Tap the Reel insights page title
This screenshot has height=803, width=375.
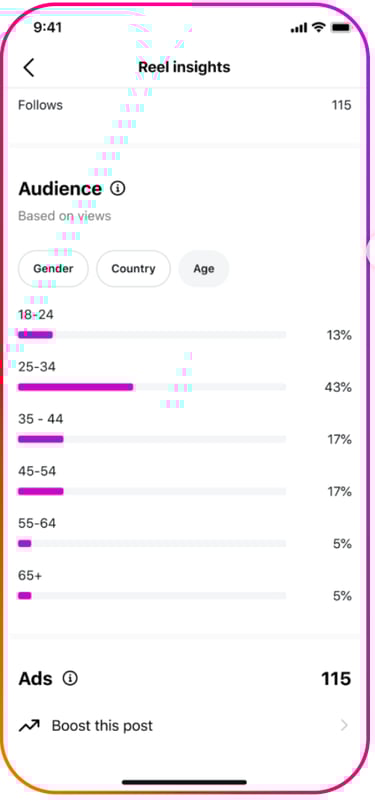184,67
